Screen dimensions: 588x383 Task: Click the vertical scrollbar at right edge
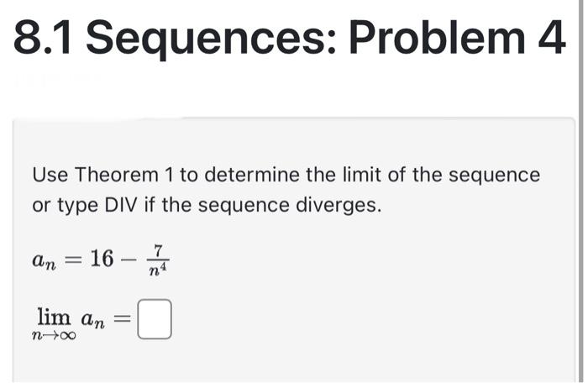580,191
